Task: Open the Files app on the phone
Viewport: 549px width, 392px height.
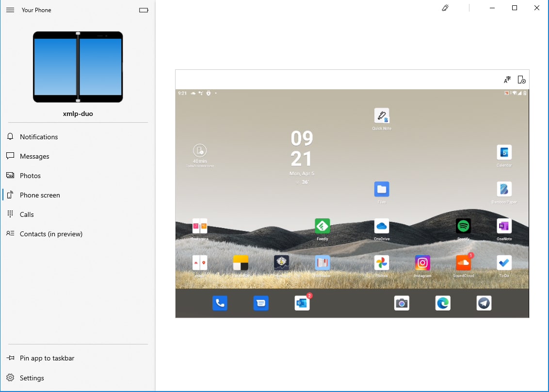Action: pos(382,193)
